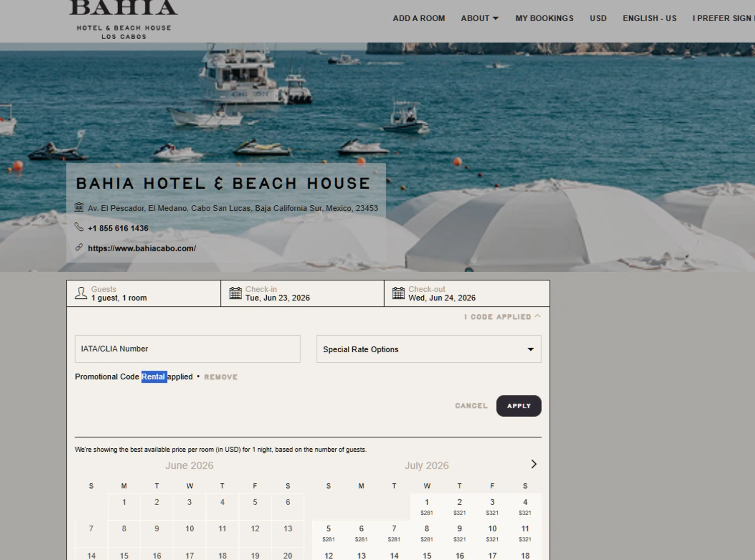Open Check-out date Wed, Jun 24, 2026

point(467,293)
